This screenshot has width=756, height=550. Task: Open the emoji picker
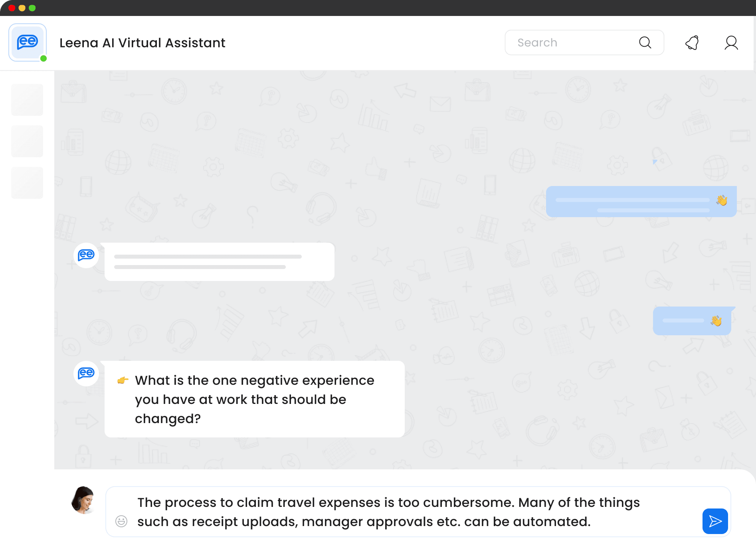[x=121, y=521]
